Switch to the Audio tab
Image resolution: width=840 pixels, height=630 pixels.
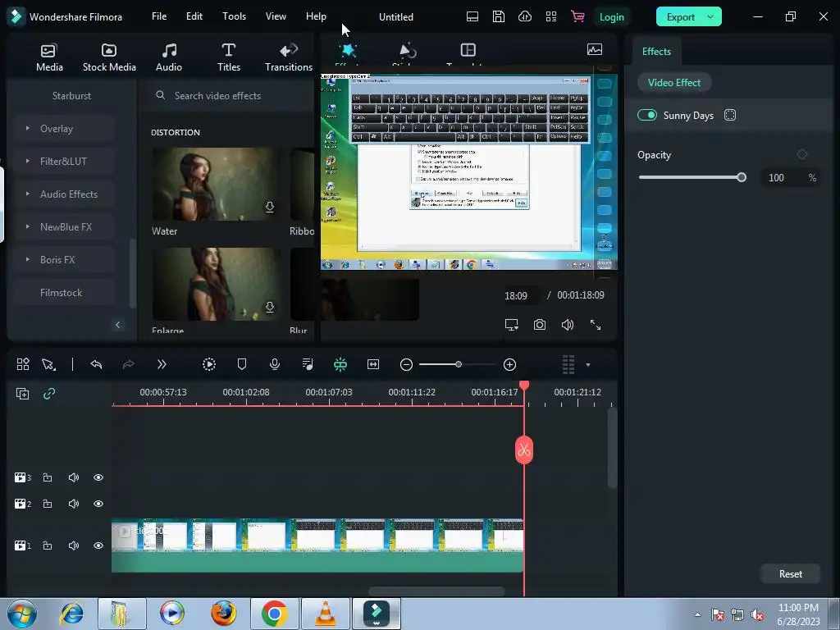point(169,57)
